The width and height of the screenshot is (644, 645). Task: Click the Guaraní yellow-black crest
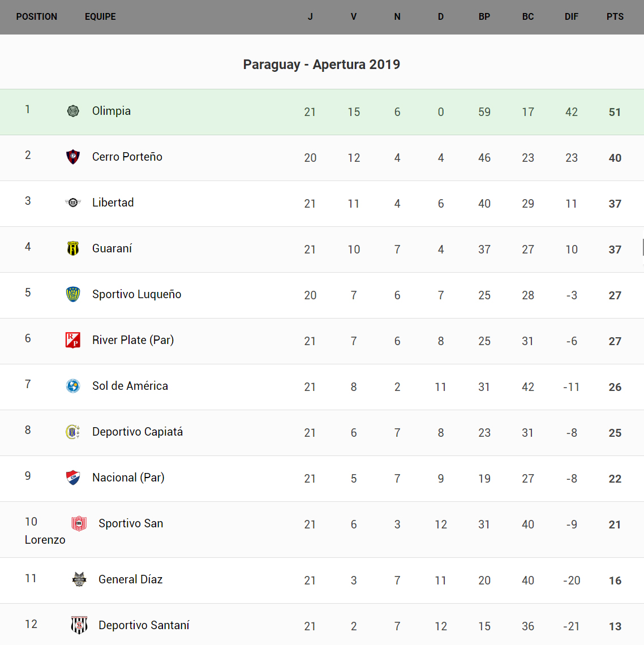(73, 248)
